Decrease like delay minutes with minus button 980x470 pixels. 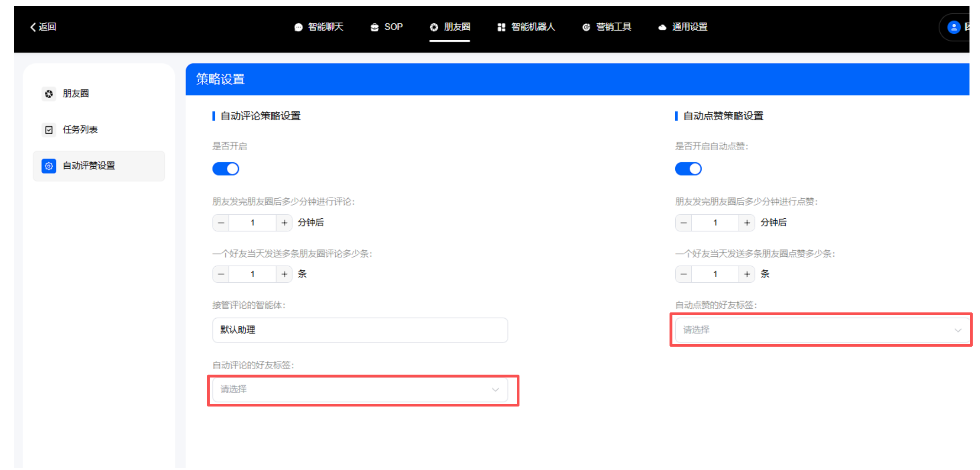[683, 223]
